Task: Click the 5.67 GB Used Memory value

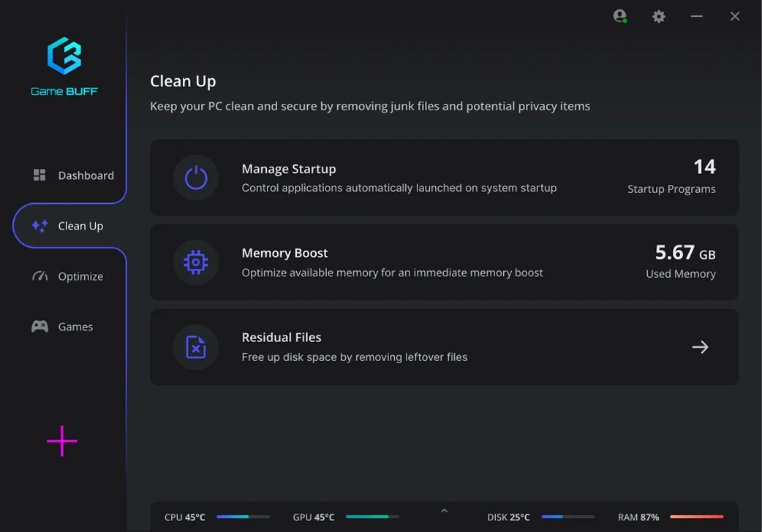Action: pyautogui.click(x=681, y=262)
